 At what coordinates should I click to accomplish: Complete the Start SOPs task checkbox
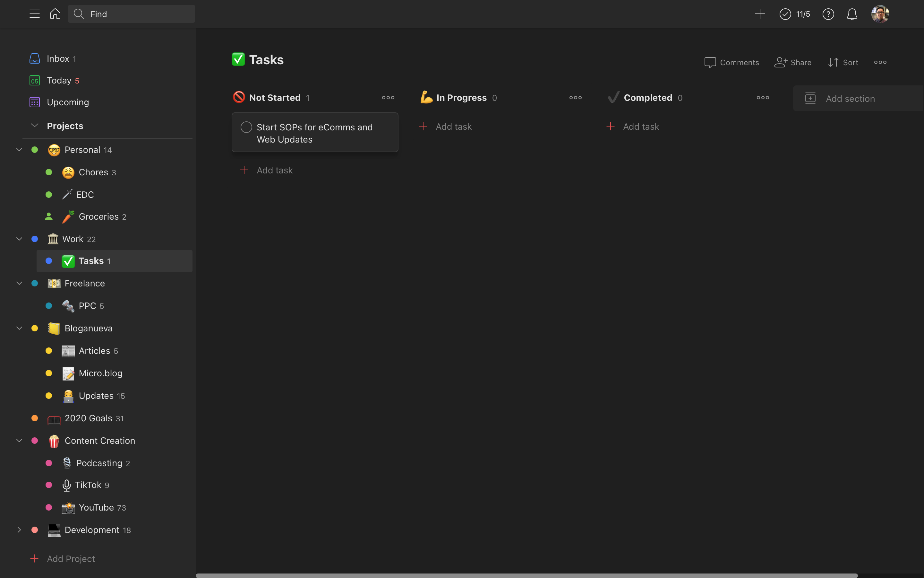coord(246,127)
